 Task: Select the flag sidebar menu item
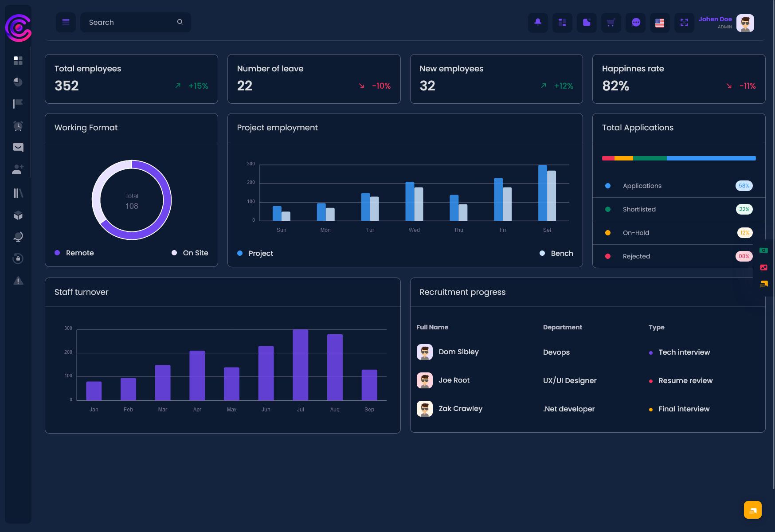coord(18,104)
